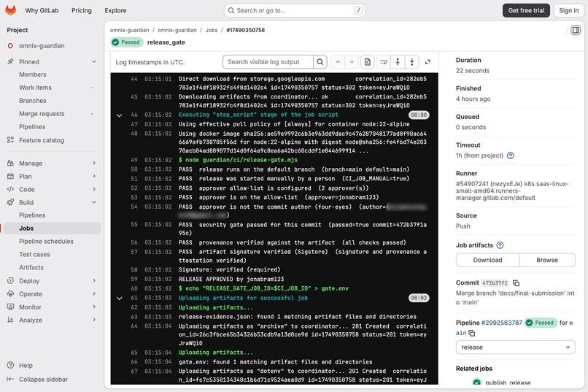
Task: Toggle the right sidebar panel icon
Action: (576, 30)
